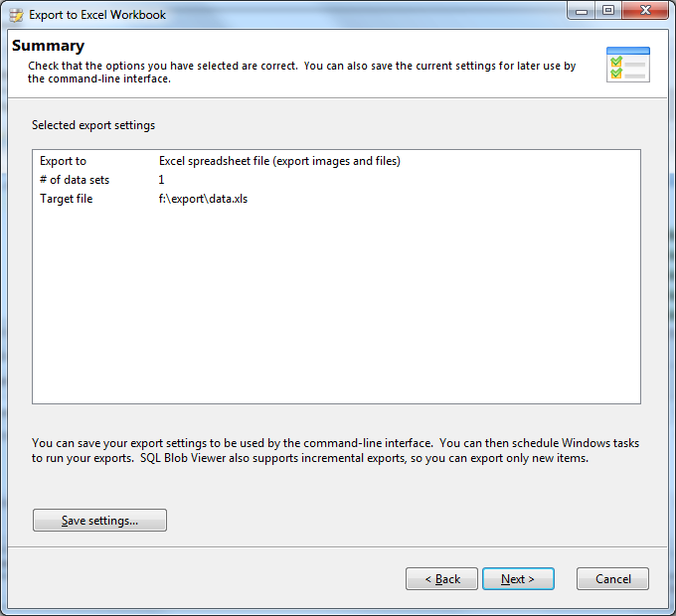Select the f:\export\data.xls target path
Screen dimensions: 676x616
203,199
